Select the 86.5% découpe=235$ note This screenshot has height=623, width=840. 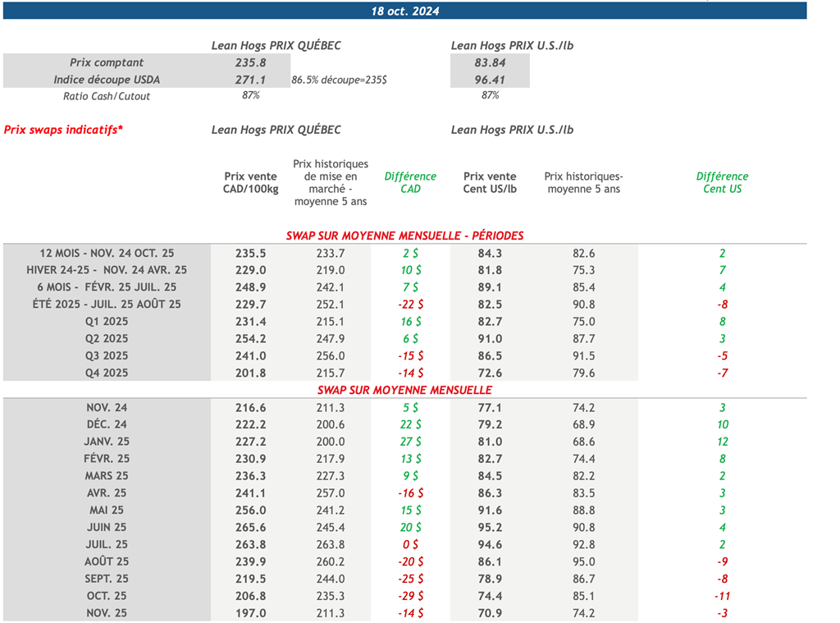coord(339,80)
